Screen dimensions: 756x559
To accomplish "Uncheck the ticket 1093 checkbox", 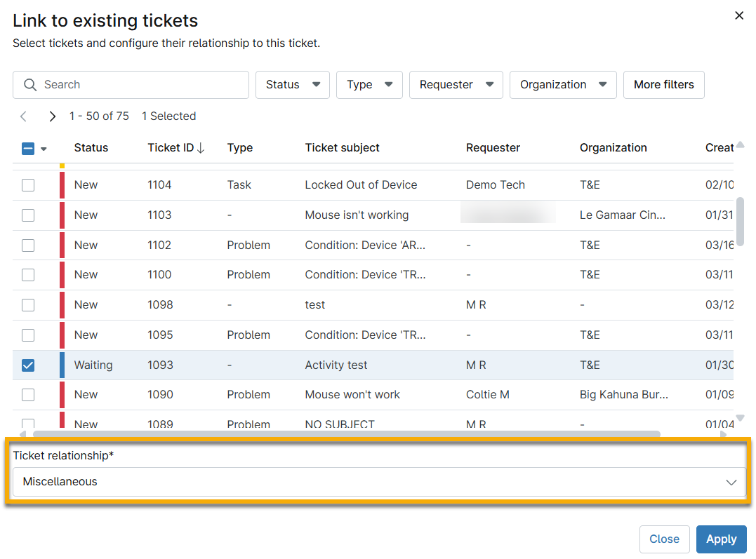I will (28, 365).
